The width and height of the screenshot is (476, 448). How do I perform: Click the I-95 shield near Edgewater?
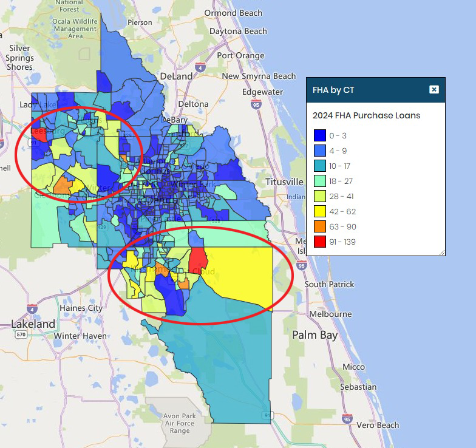click(256, 104)
